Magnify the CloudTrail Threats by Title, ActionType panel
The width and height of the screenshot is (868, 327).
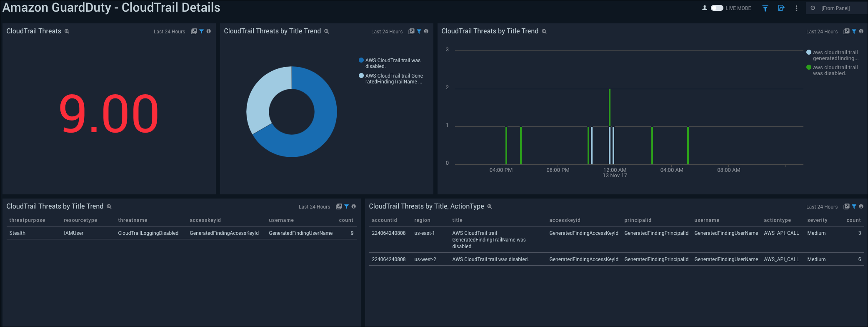(490, 206)
